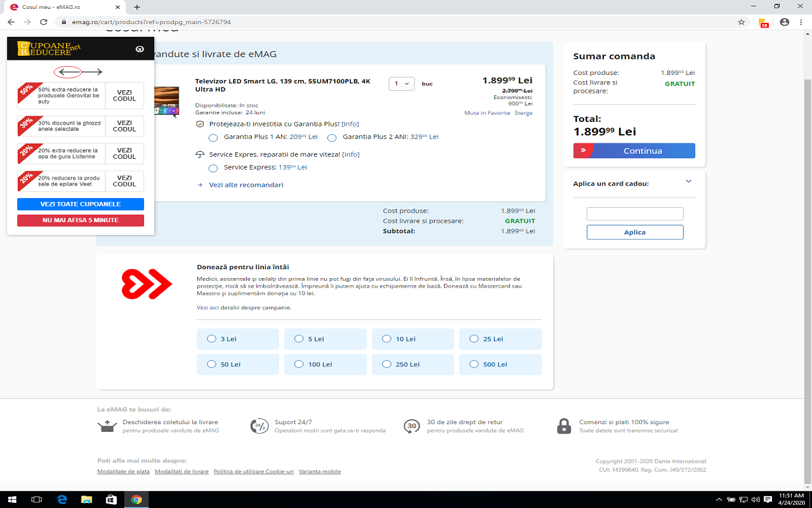Open the Windows Start menu

(x=11, y=500)
